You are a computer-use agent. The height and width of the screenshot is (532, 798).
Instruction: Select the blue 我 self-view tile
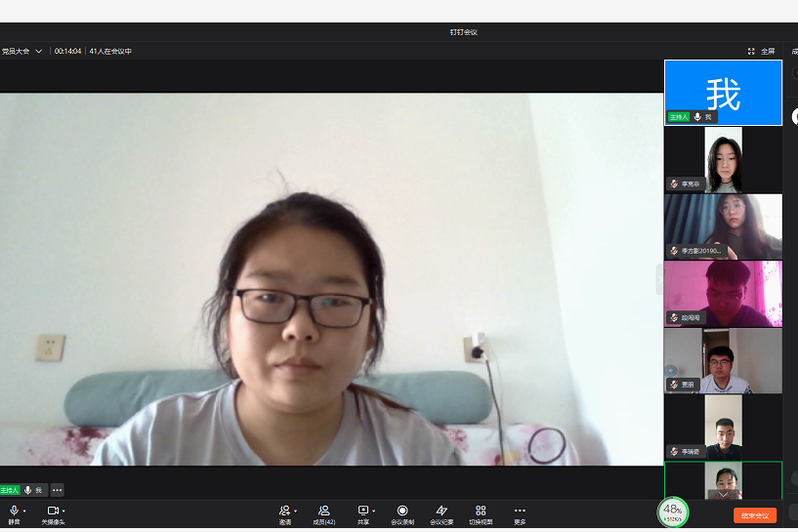click(723, 93)
